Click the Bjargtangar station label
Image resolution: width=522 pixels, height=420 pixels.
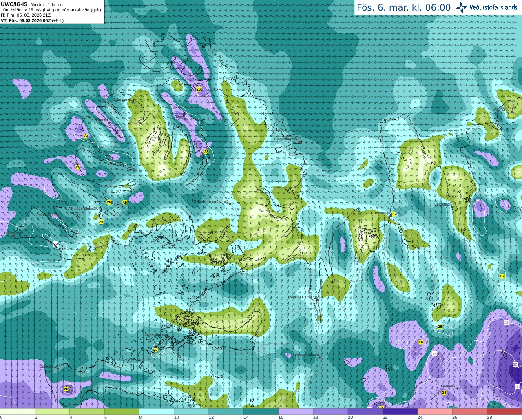tap(13, 234)
